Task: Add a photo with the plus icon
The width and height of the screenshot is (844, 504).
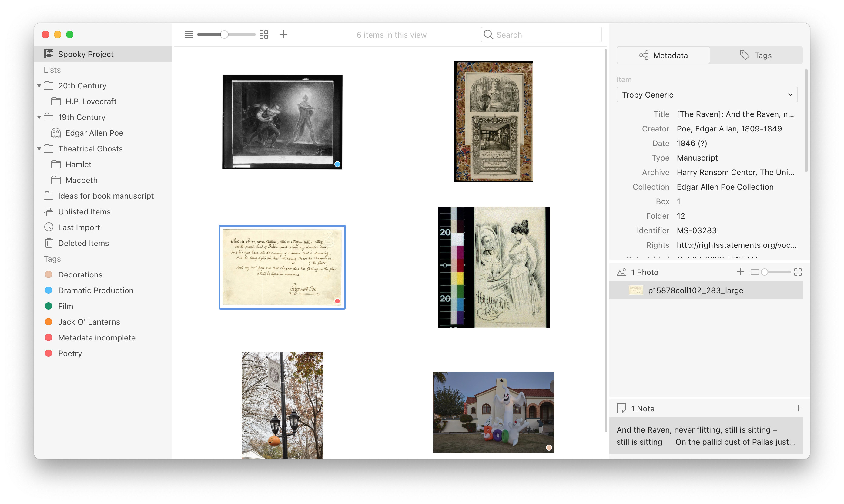Action: [x=740, y=272]
